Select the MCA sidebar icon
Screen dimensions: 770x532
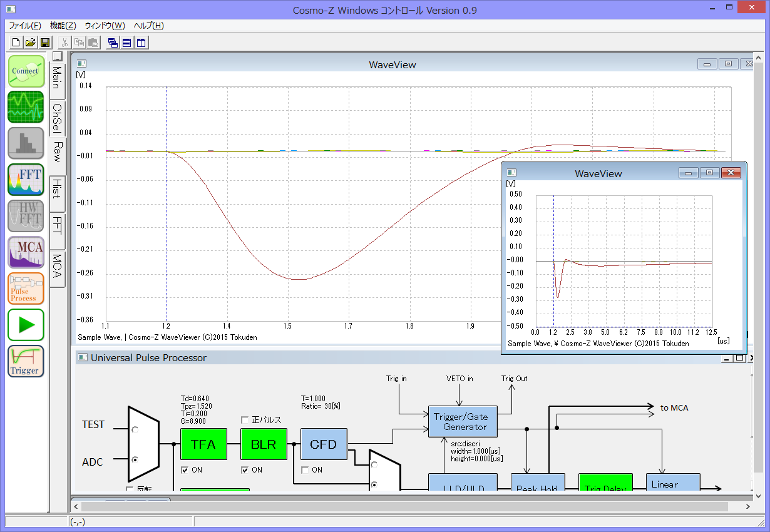[26, 252]
